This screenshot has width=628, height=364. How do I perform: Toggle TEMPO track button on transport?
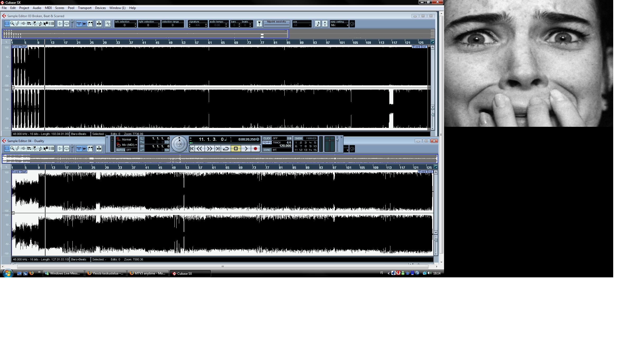tap(267, 143)
